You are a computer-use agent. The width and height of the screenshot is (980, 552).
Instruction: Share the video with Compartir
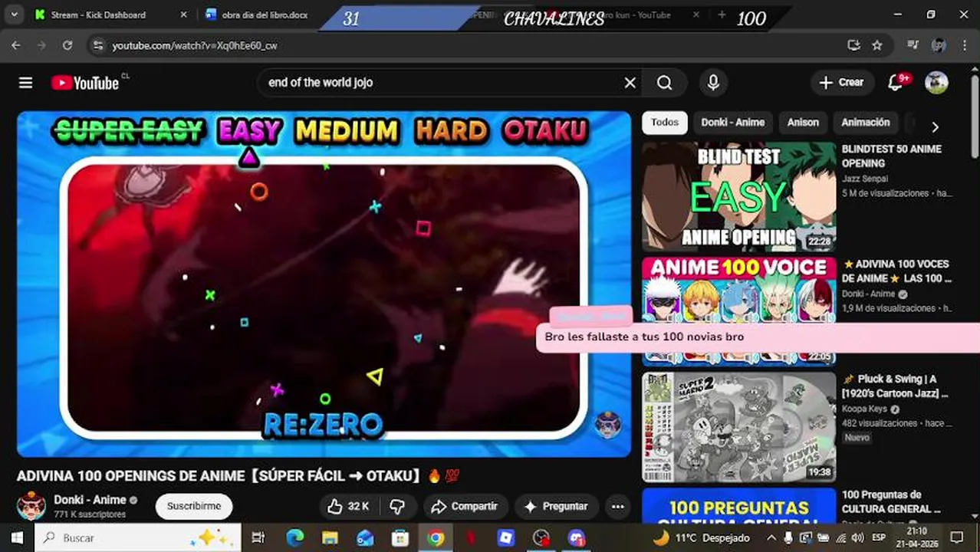pos(465,506)
